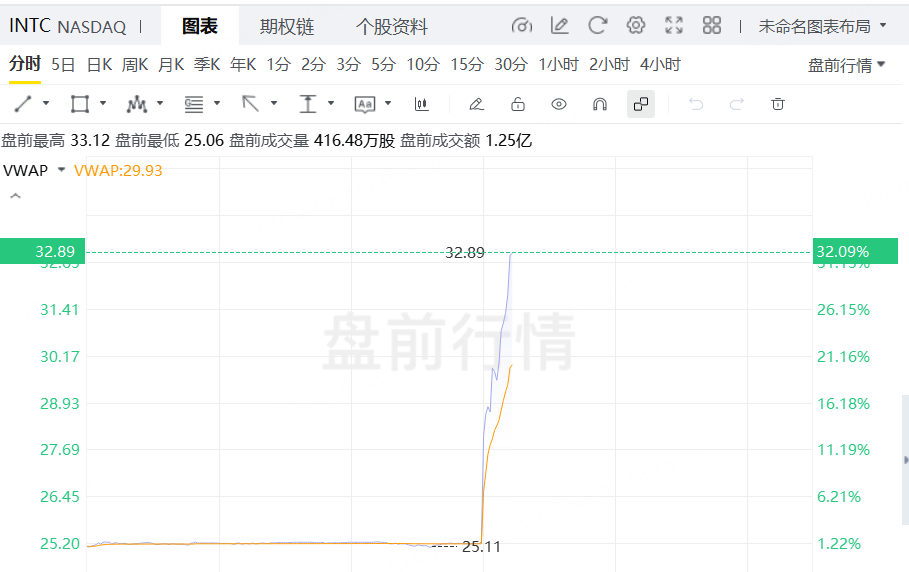Click the redo arrow icon
909x572 pixels.
pos(736,104)
